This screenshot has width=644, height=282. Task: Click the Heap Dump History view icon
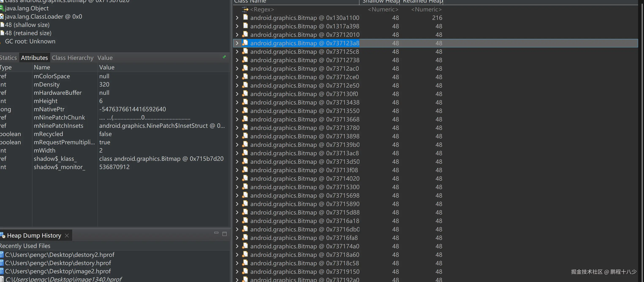(x=3, y=235)
